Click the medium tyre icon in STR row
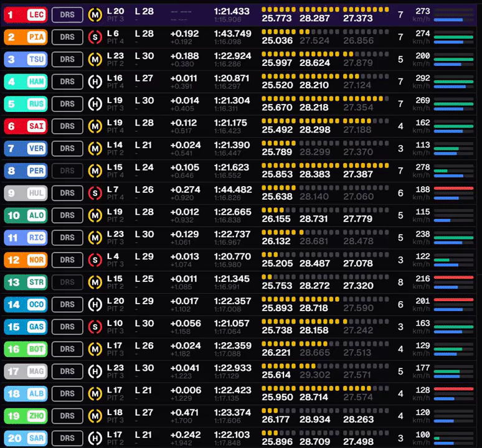Viewport: 482px width, 448px height. (95, 282)
